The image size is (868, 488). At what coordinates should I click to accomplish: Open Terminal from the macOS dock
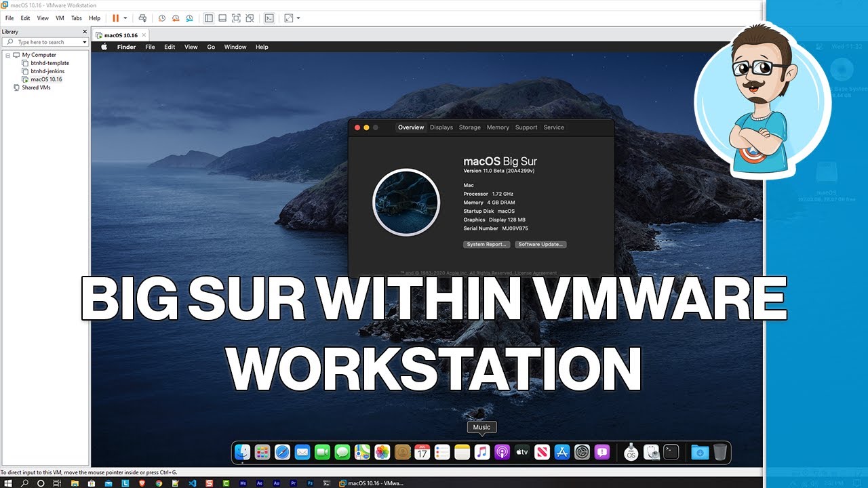point(671,452)
